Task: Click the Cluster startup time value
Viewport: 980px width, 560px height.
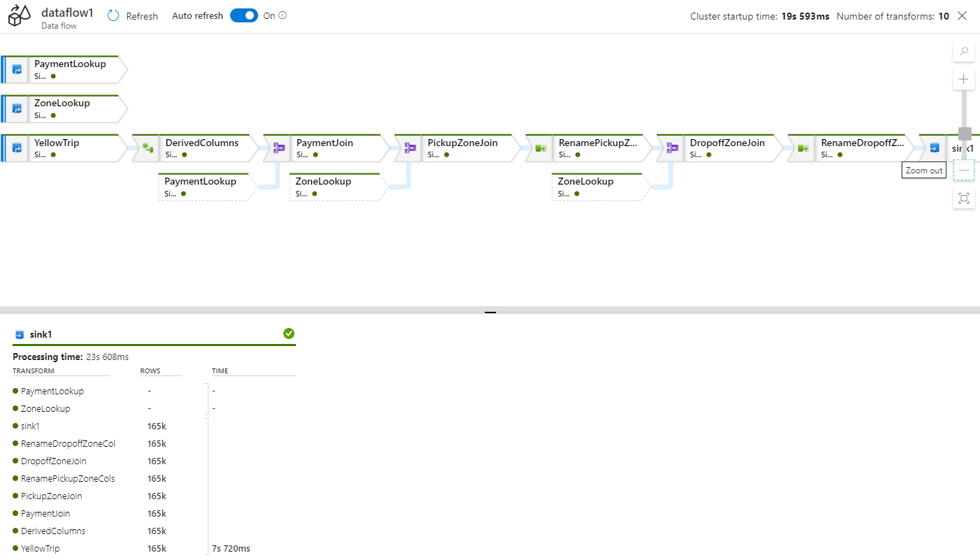Action: pyautogui.click(x=805, y=16)
